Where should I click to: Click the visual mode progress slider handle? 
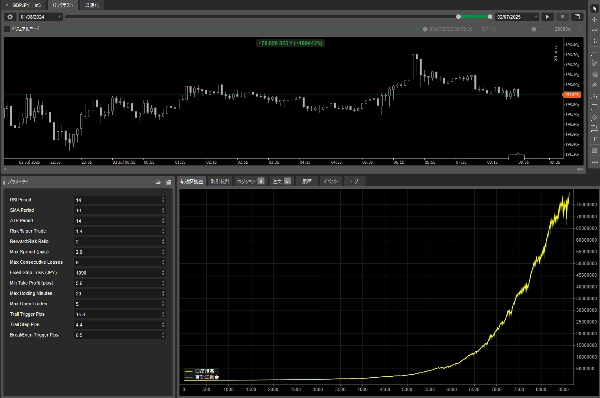click(x=425, y=29)
